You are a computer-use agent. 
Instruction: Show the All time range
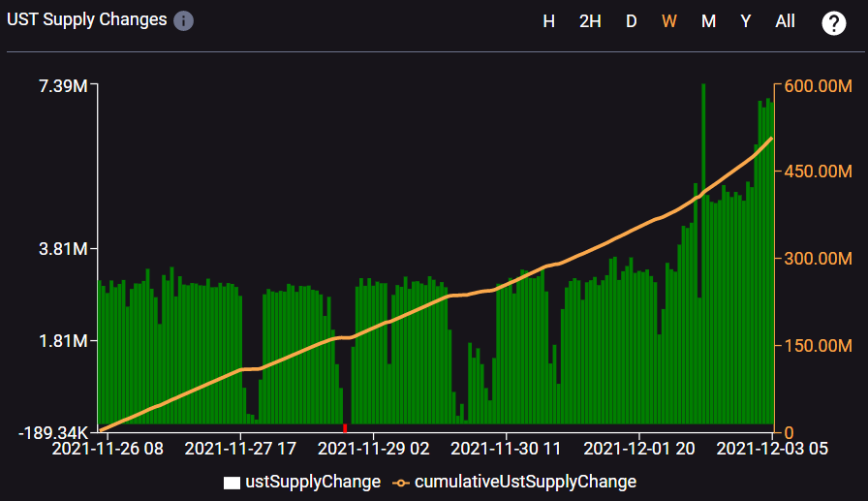tap(785, 21)
